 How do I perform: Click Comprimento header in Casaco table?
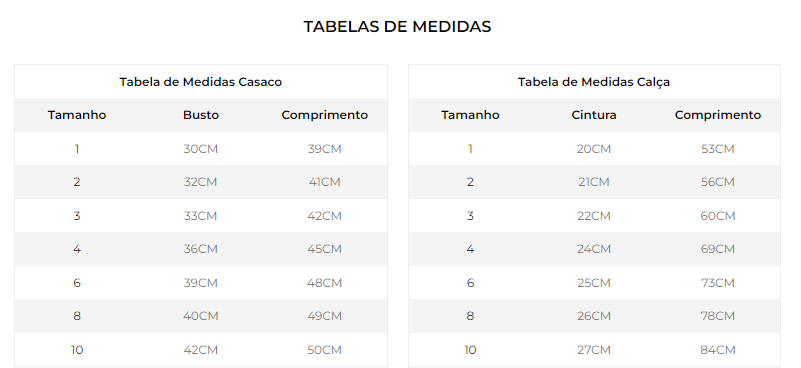(x=324, y=115)
